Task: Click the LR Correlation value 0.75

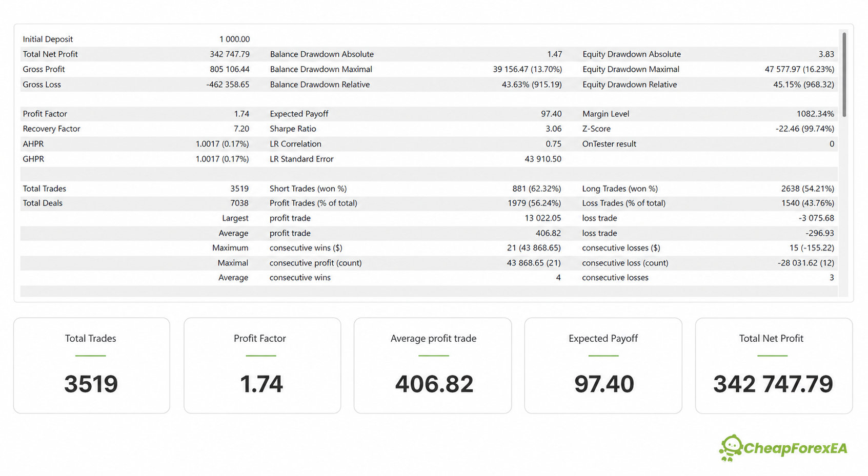Action: (x=554, y=144)
